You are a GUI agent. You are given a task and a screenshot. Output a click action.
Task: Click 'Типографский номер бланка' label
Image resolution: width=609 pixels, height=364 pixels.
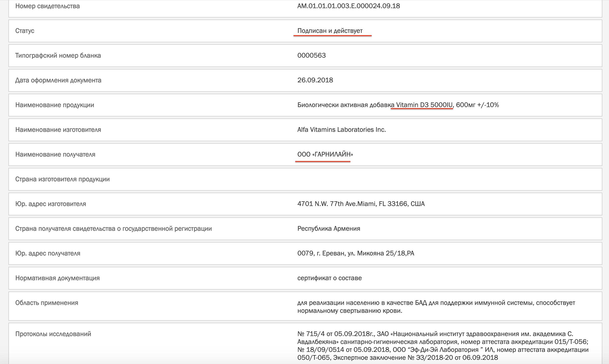pyautogui.click(x=58, y=55)
